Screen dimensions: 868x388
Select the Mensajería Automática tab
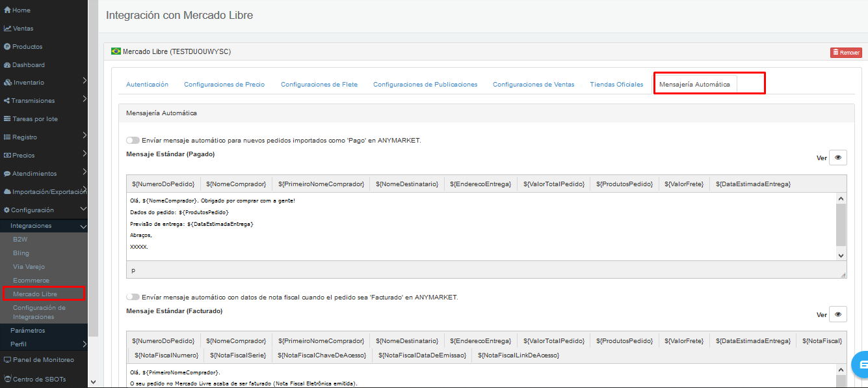click(x=694, y=85)
